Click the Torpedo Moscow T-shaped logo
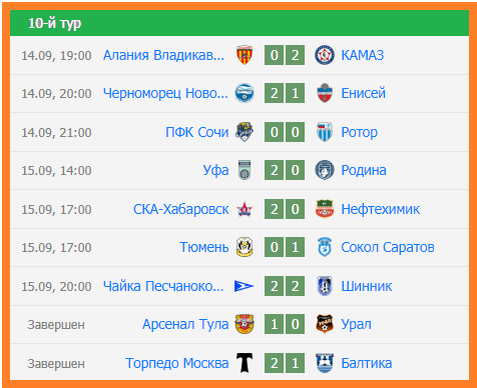 244,363
